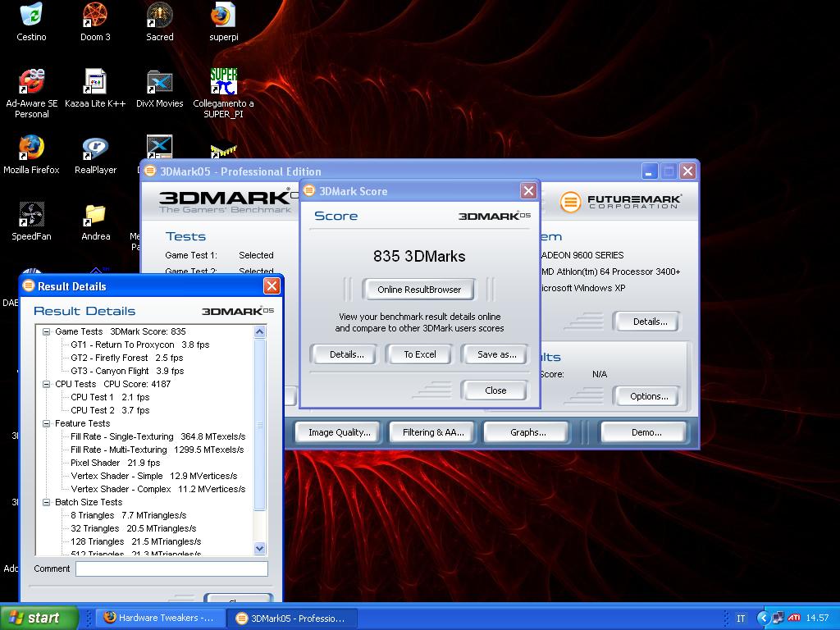The image size is (840, 630).
Task: Click the Save as button
Action: tap(496, 354)
